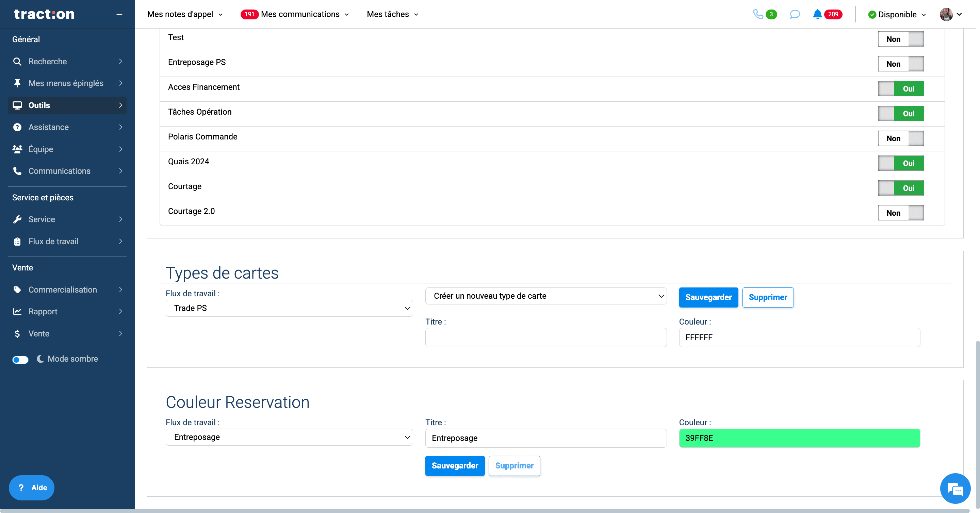The width and height of the screenshot is (980, 513).
Task: Open the live chat bubble widget
Action: (955, 489)
